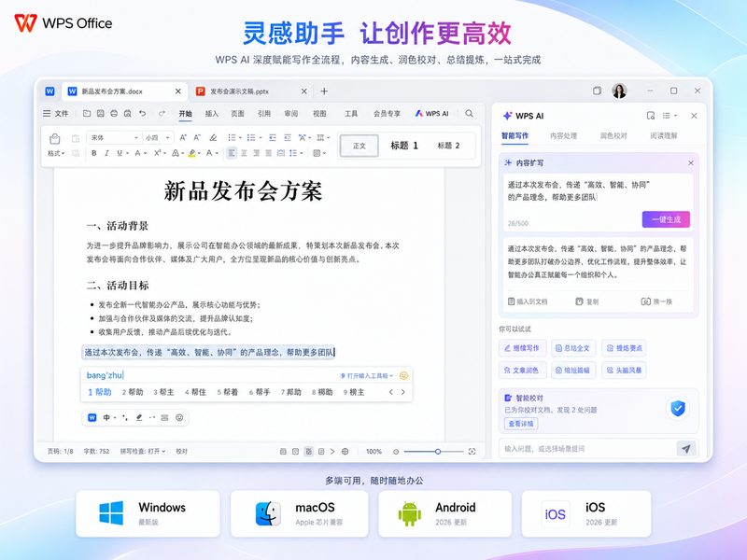Click 查看详情 in the 智能校对 card
Screen dimensions: 747x560
pyautogui.click(x=521, y=424)
